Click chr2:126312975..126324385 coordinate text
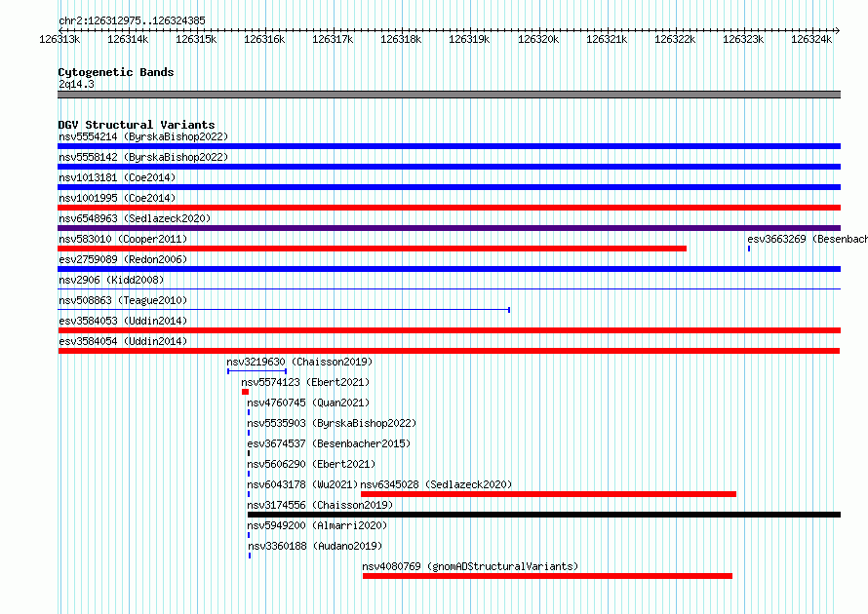 (x=132, y=20)
